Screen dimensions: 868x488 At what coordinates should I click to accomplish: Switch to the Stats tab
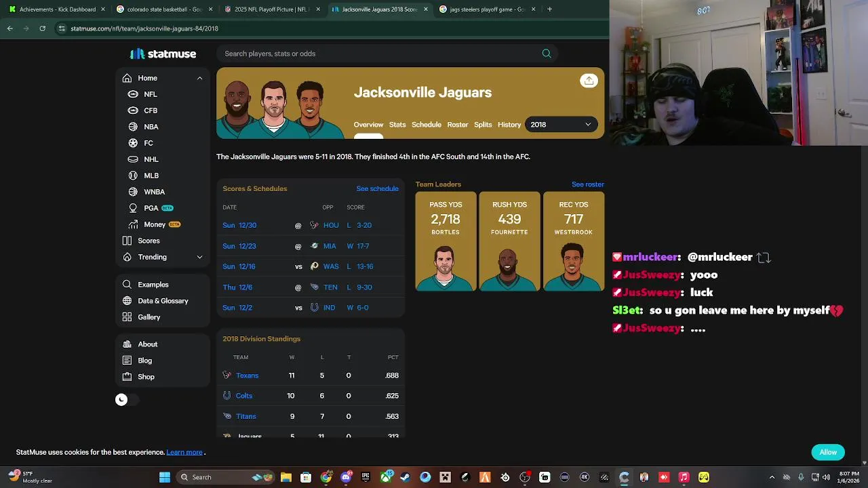397,125
